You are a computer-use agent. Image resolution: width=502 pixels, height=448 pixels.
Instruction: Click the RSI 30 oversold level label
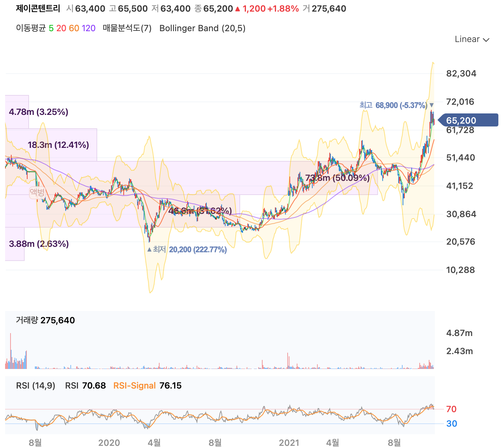click(452, 424)
